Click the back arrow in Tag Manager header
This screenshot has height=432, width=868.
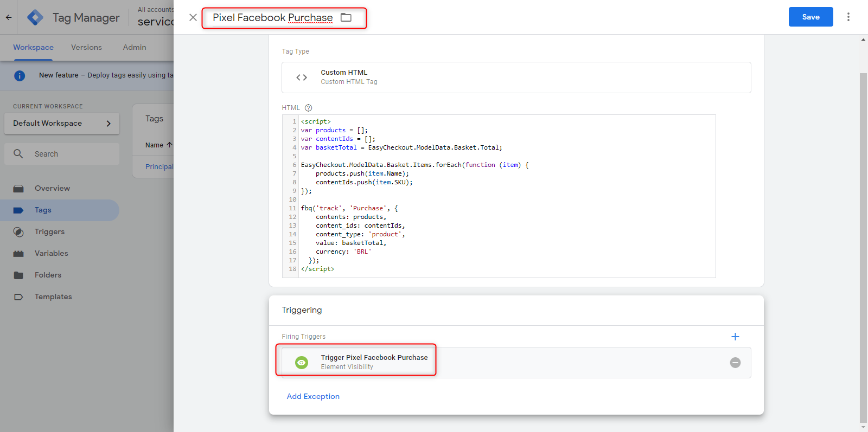coord(9,17)
